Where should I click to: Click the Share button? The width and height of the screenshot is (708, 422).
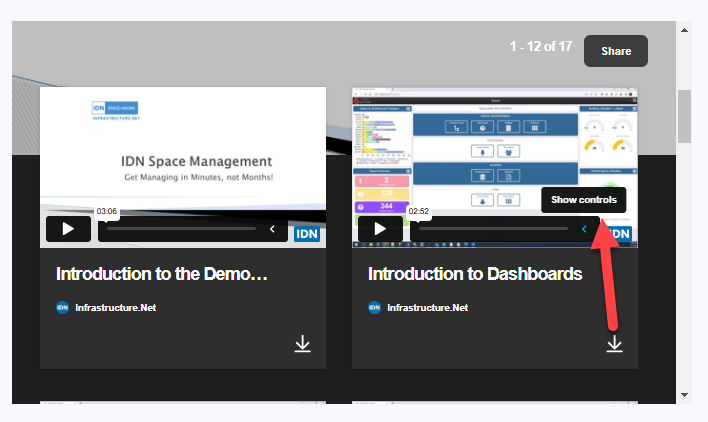coord(615,51)
